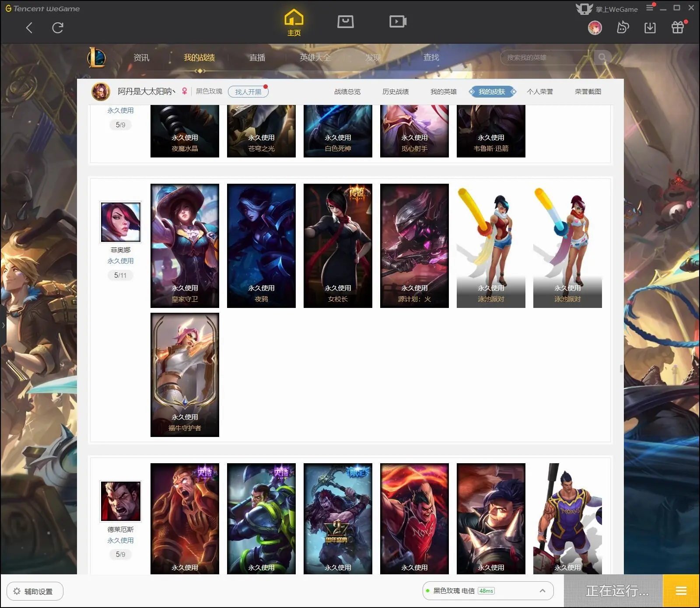Click the 正在运行 button

(x=613, y=591)
